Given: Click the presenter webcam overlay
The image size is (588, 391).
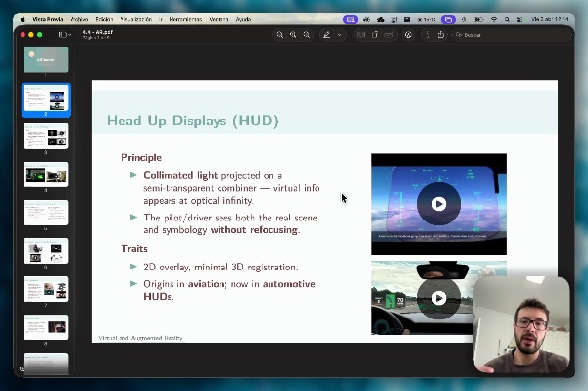Looking at the screenshot, I should (522, 324).
